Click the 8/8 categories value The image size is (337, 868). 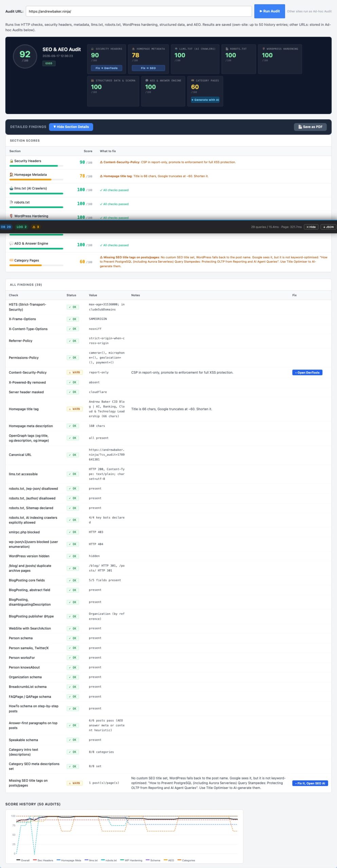pyautogui.click(x=101, y=752)
